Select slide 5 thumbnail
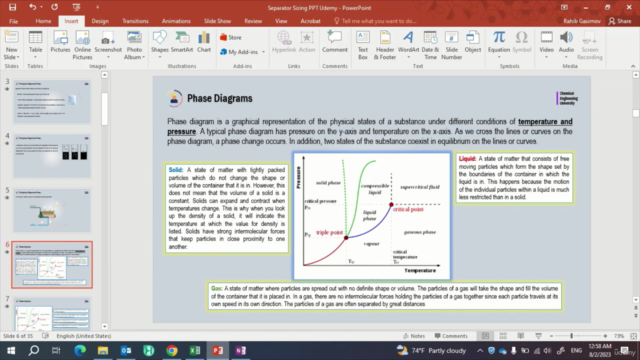 (52, 210)
